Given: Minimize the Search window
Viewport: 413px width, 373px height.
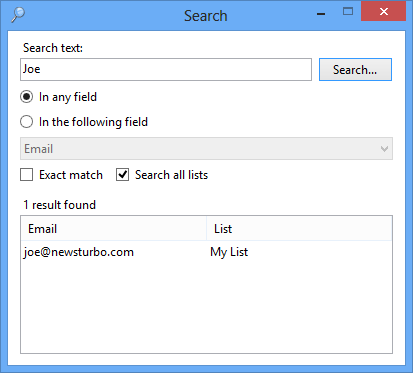Looking at the screenshot, I should (321, 14).
